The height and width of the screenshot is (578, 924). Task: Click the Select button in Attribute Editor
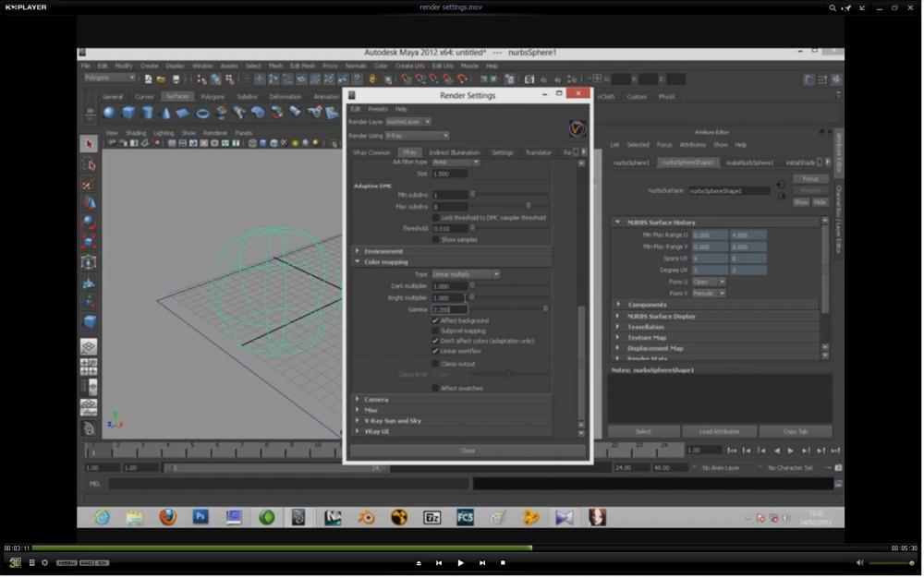pyautogui.click(x=643, y=431)
